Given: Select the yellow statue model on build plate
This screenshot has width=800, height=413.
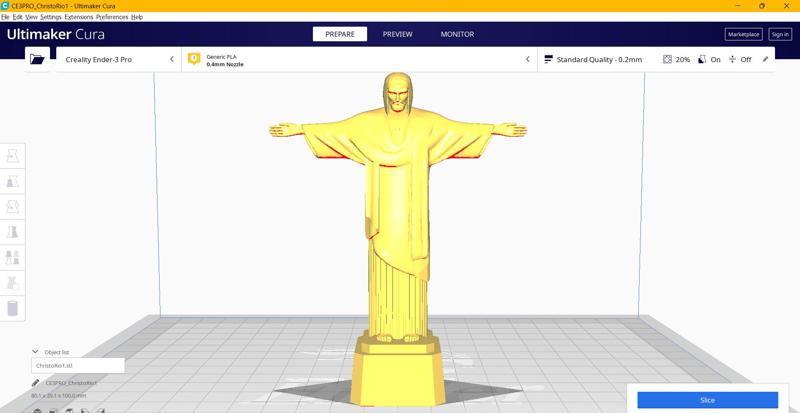Looking at the screenshot, I should (x=398, y=240).
